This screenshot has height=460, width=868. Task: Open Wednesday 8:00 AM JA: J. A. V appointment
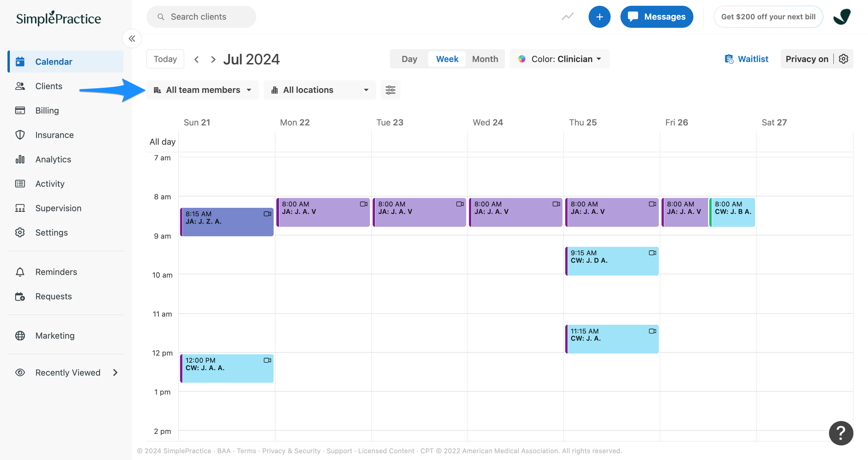pyautogui.click(x=516, y=212)
